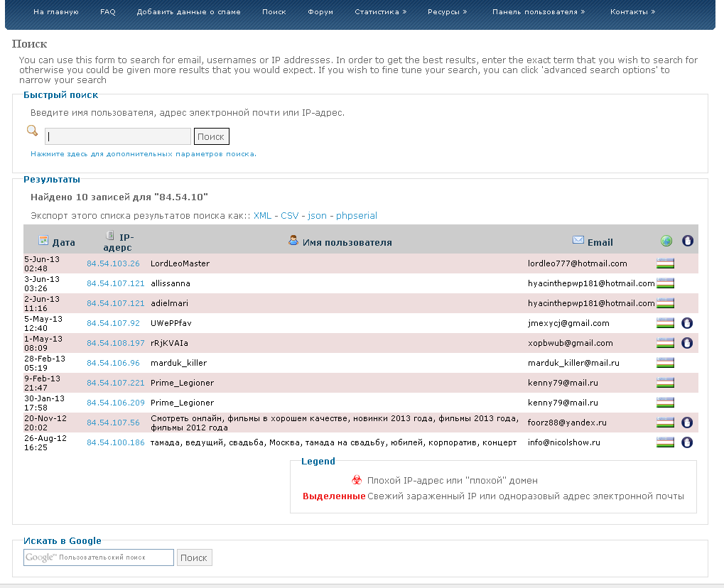Click the envelope icon beside the Email header
Viewport: 724px width, 588px height.
(578, 240)
